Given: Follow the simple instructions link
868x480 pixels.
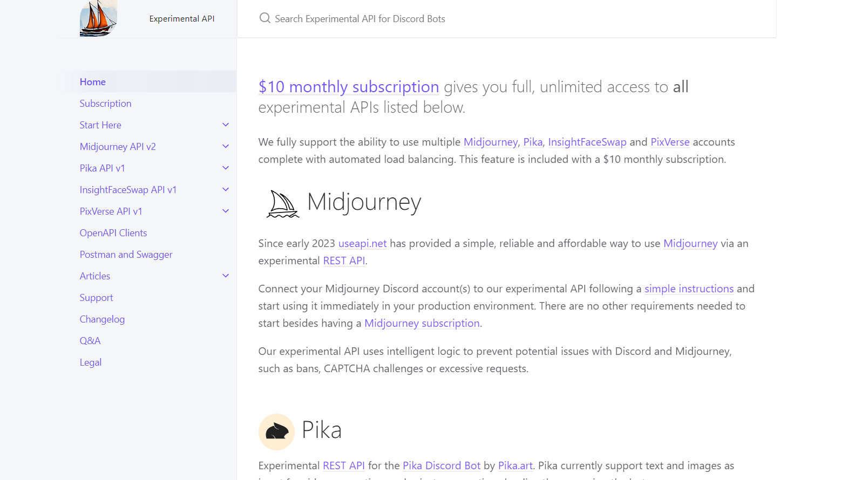Looking at the screenshot, I should (689, 289).
